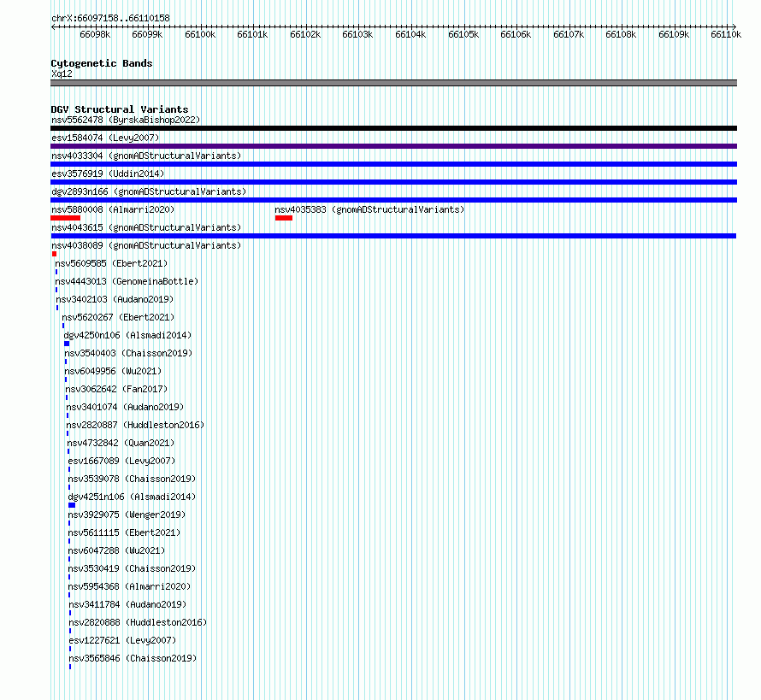Click the 66103k ruler tick label

tap(357, 34)
